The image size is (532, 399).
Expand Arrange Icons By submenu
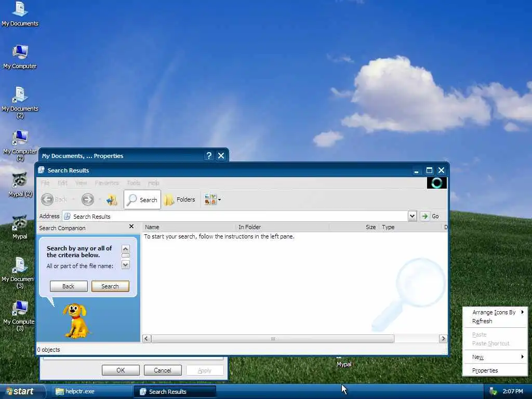pyautogui.click(x=495, y=312)
